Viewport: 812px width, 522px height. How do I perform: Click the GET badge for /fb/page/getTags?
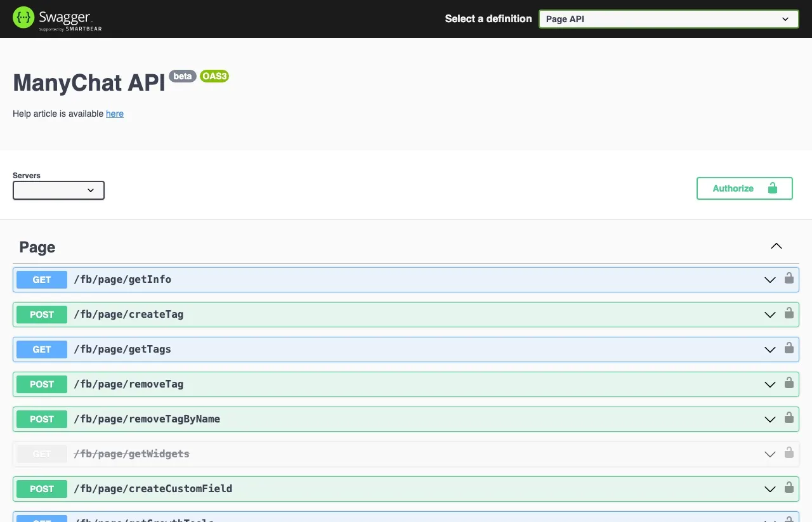pos(42,349)
